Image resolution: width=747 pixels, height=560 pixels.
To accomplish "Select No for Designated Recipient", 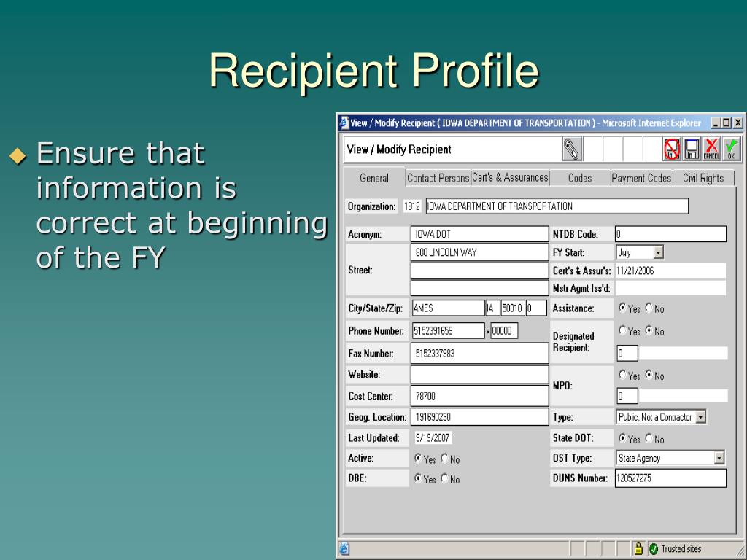I will coord(649,330).
